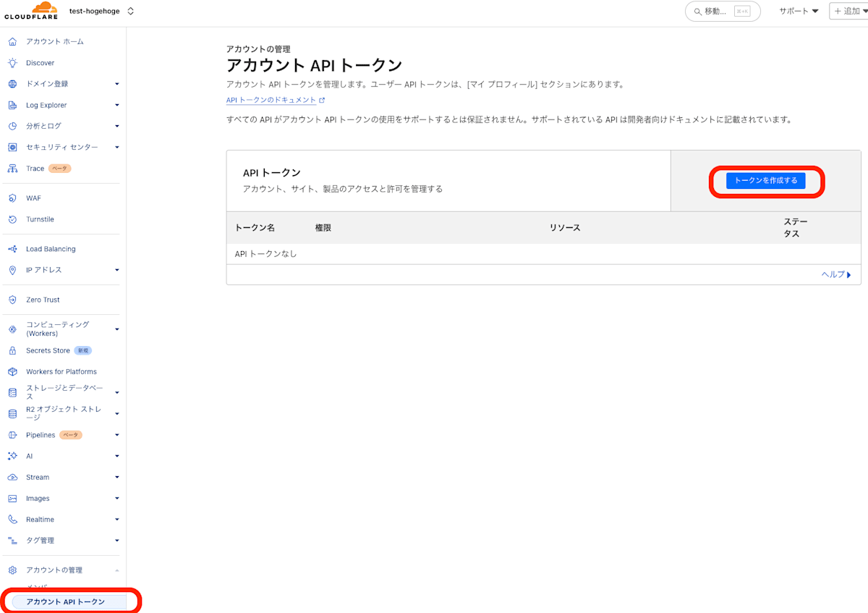
Task: Expand the Images submenu arrow
Action: [x=117, y=498]
